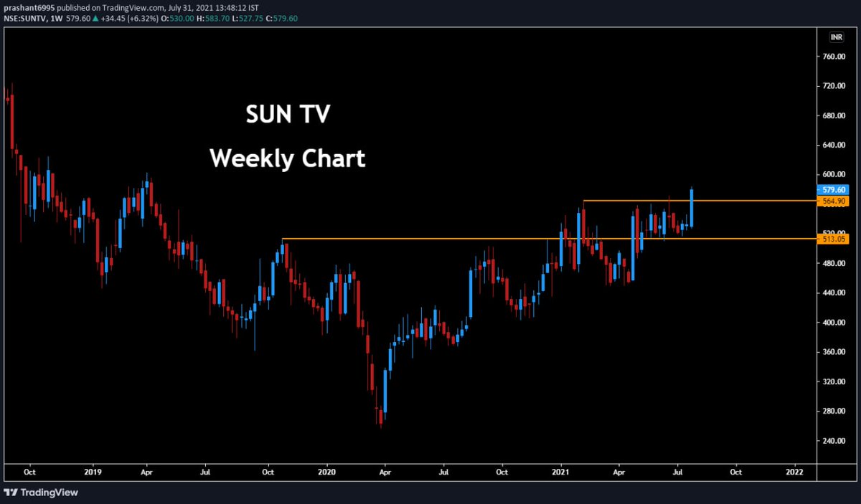The image size is (861, 504).
Task: Click the 480.00 price axis label
Action: point(832,263)
